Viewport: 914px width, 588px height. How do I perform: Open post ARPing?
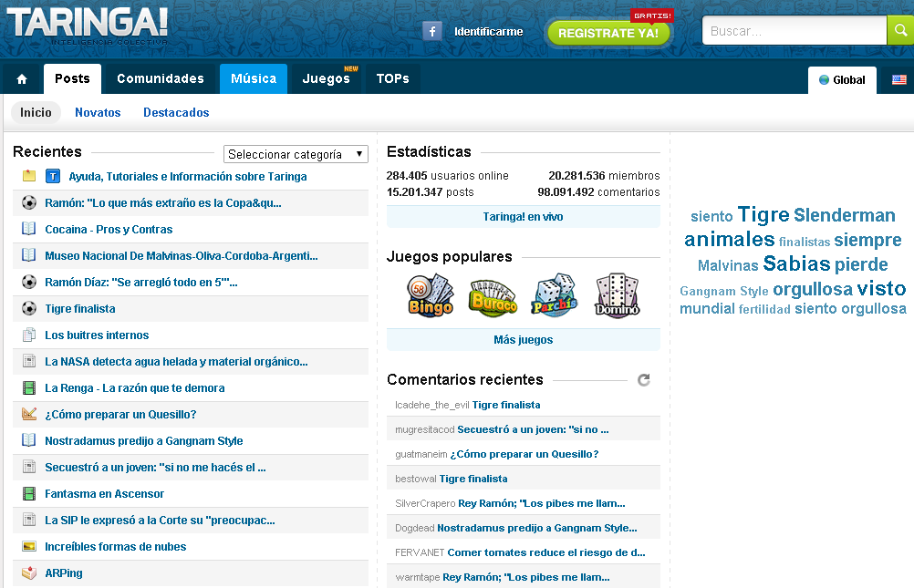tap(64, 573)
